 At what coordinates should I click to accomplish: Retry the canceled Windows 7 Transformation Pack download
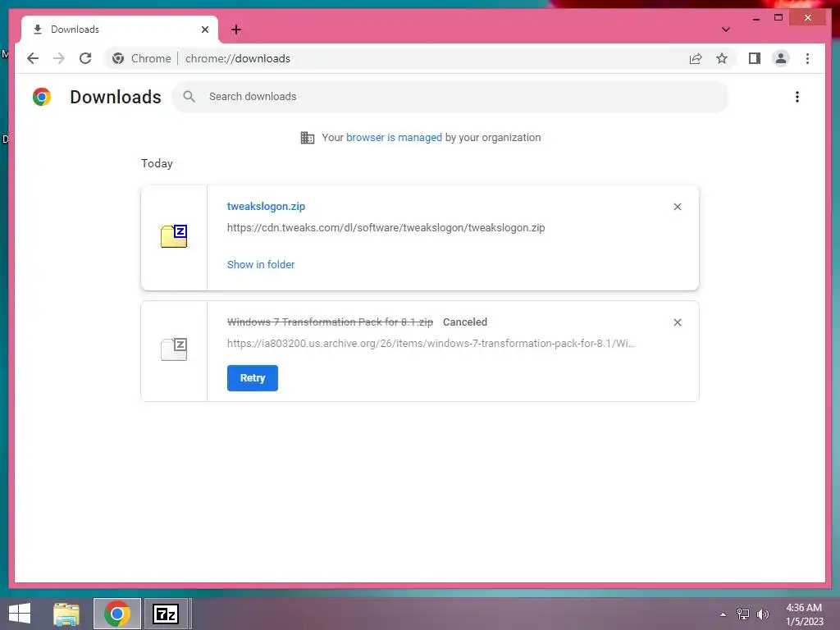click(253, 378)
